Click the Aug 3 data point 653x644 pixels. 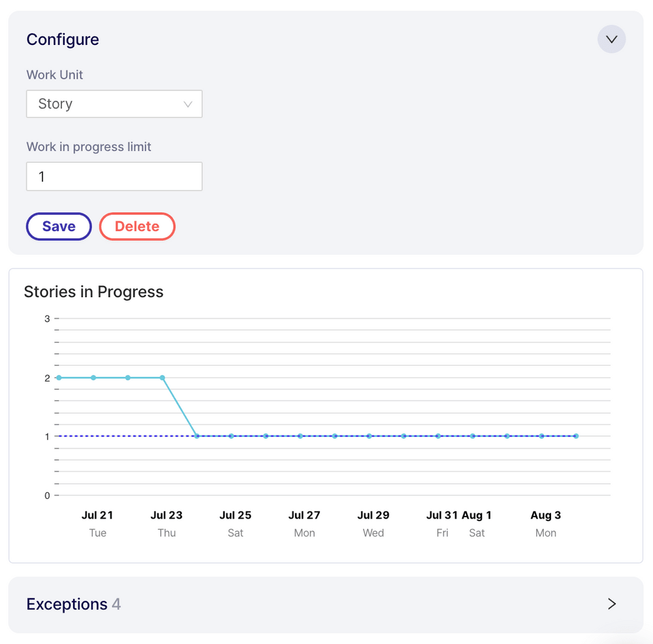click(541, 436)
